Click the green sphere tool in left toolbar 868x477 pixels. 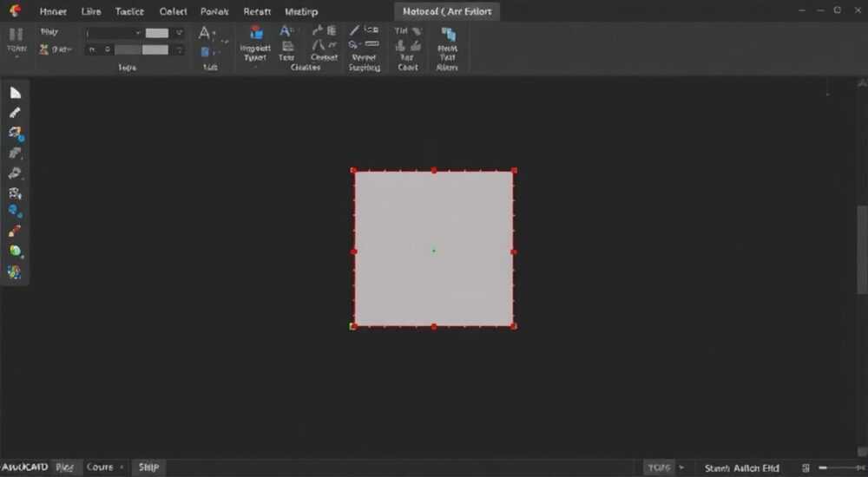15,252
